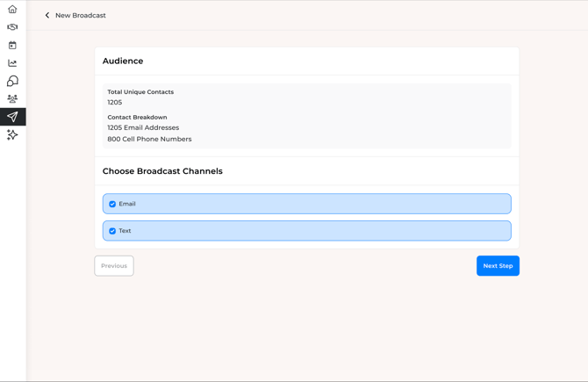The width and height of the screenshot is (588, 382).
Task: Click the New Broadcast title link
Action: [81, 16]
